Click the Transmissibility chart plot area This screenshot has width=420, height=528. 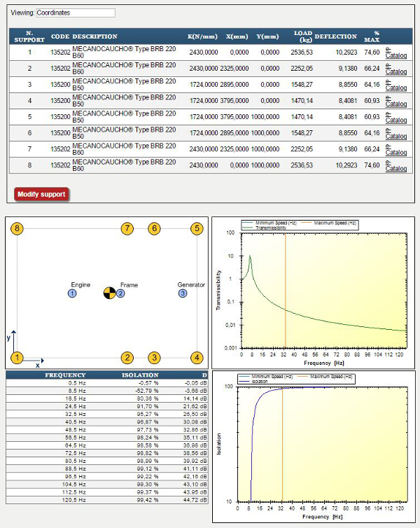324,291
